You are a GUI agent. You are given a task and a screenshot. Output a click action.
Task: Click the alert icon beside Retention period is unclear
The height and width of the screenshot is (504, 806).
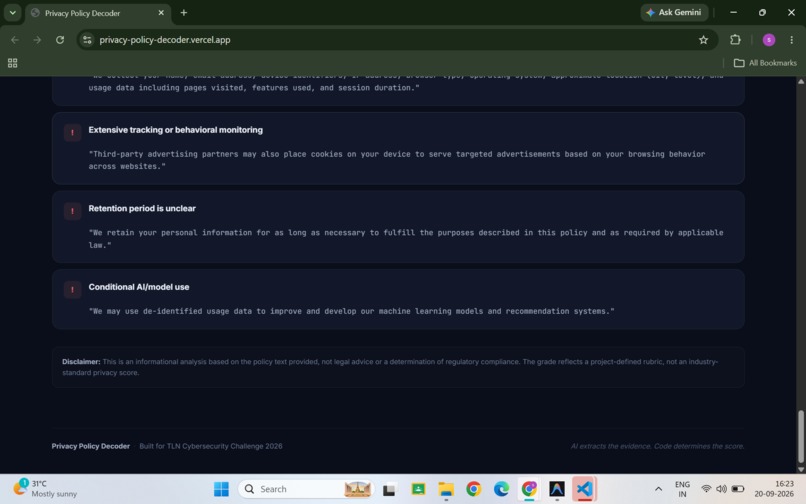coord(72,211)
